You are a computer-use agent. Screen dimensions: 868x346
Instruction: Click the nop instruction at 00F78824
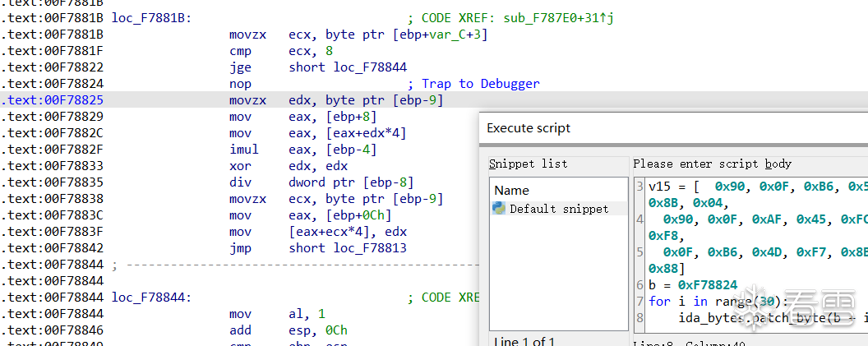241,84
